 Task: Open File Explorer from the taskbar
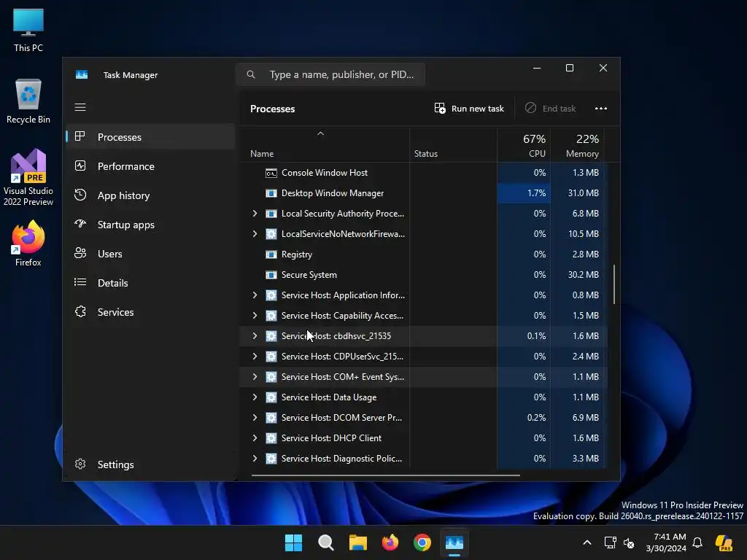point(357,542)
